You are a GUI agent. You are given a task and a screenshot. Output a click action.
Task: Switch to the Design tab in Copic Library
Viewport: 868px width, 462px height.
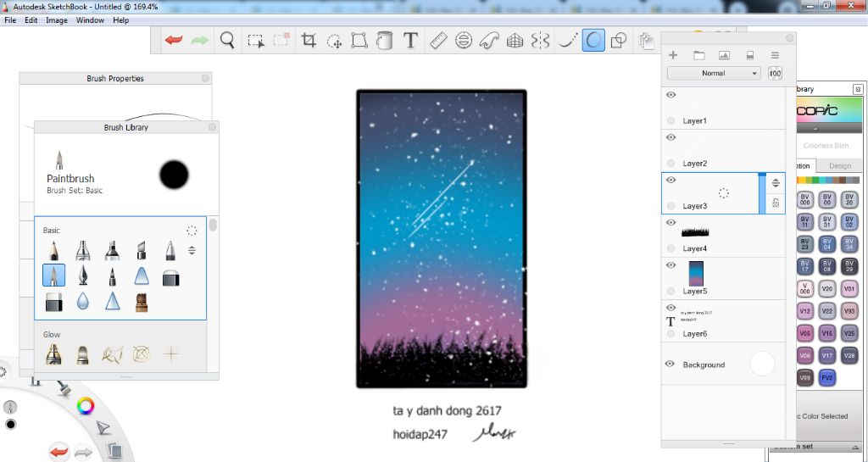pyautogui.click(x=840, y=165)
